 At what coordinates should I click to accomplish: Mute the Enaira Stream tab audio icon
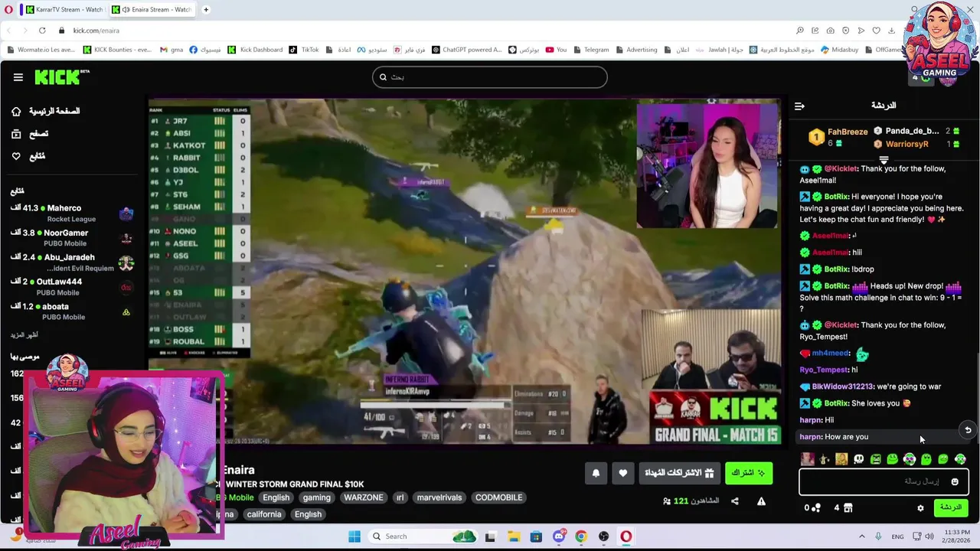pos(125,10)
